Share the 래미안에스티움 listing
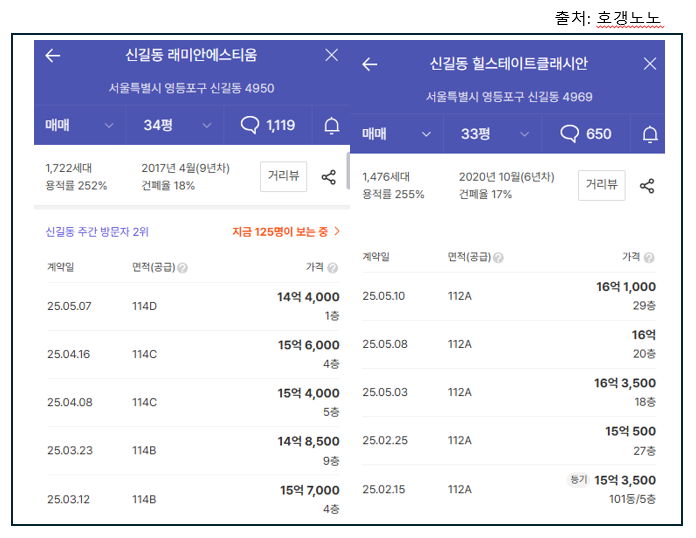The width and height of the screenshot is (696, 538). (328, 177)
